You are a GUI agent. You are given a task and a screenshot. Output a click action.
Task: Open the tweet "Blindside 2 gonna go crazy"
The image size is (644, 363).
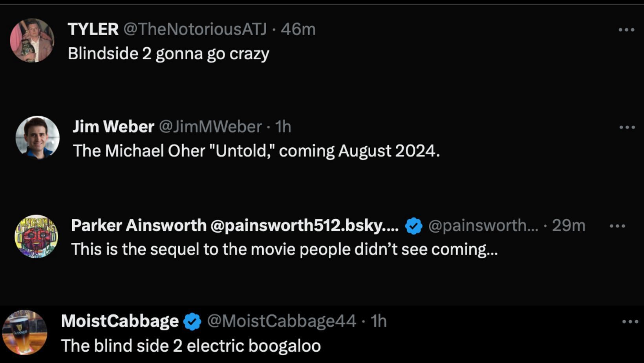[168, 54]
